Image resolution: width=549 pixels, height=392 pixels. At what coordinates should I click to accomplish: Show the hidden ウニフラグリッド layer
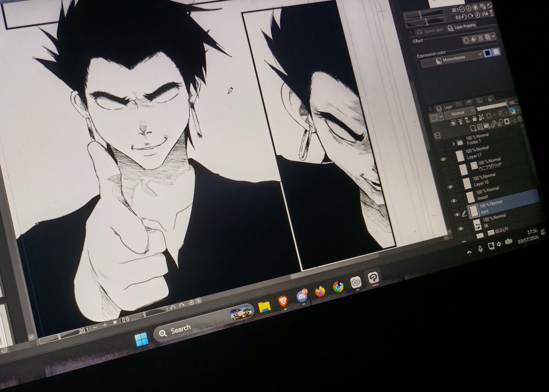click(x=447, y=173)
